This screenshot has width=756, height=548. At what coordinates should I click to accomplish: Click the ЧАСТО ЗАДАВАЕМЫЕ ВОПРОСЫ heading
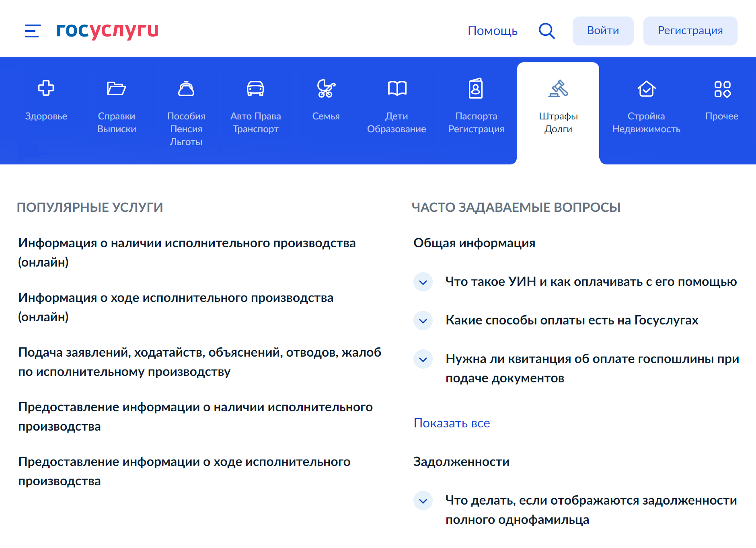(516, 207)
